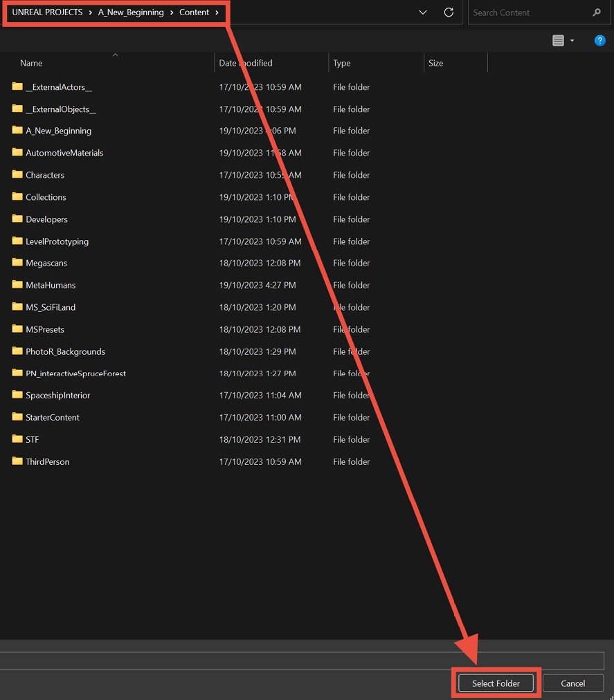Open the view options dropdown arrow

point(572,41)
